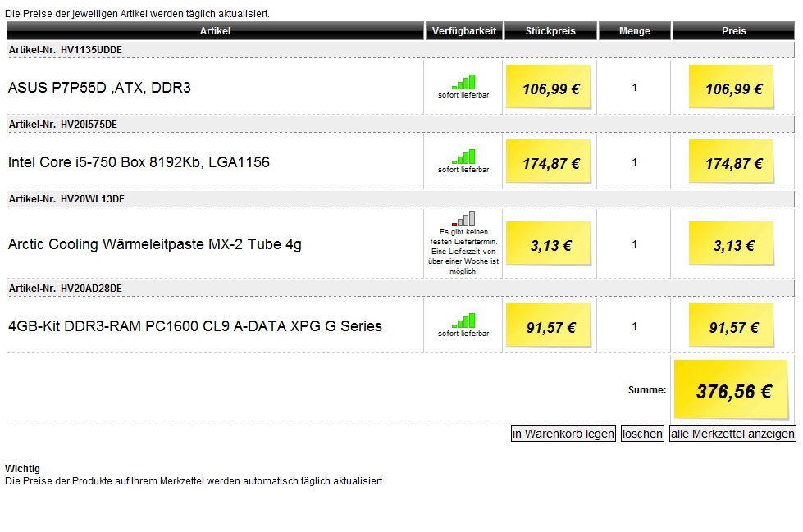Open 'alle Merkzettel anzeigen'
Image resolution: width=803 pixels, height=532 pixels.
pos(732,434)
